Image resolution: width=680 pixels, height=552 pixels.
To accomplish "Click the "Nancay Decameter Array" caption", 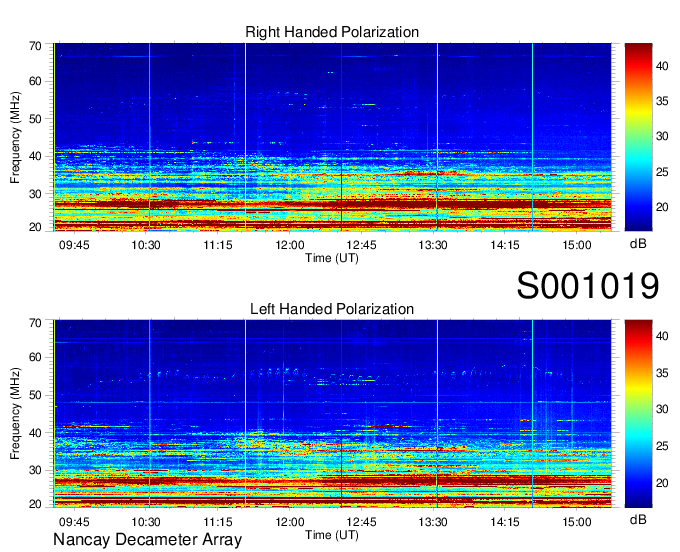I will [x=147, y=539].
